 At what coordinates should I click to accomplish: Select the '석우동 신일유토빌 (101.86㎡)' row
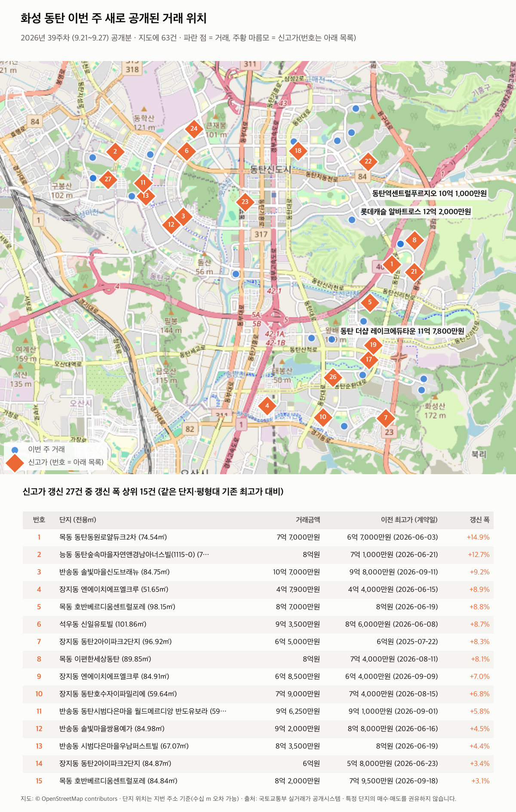point(258,624)
